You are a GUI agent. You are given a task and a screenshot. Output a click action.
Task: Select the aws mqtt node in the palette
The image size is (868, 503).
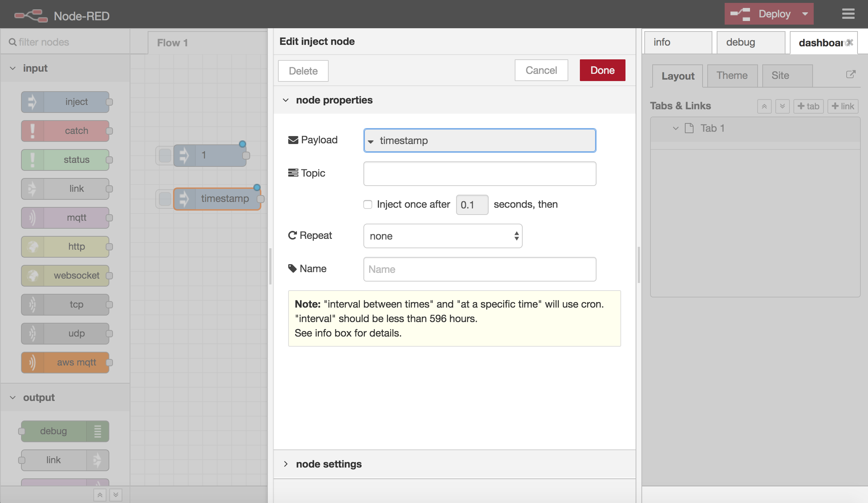coord(65,362)
